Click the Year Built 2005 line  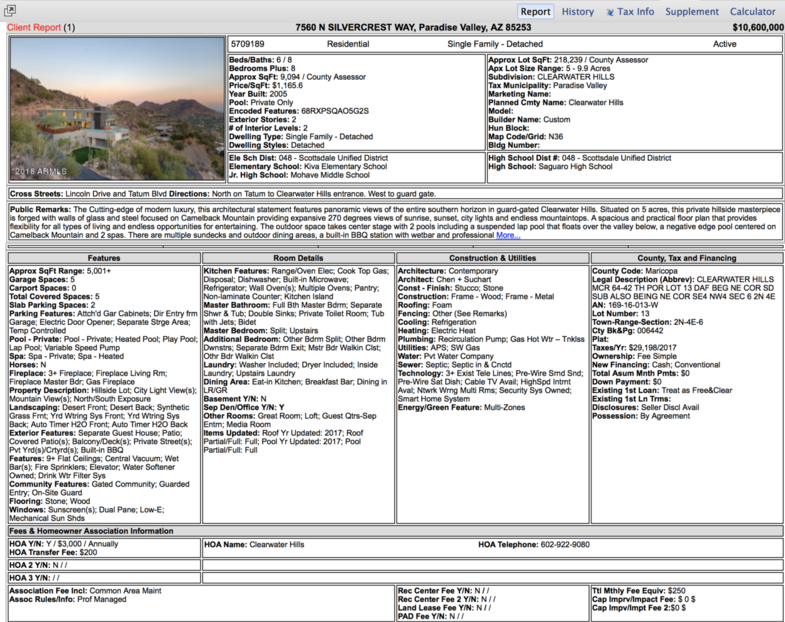[258, 94]
